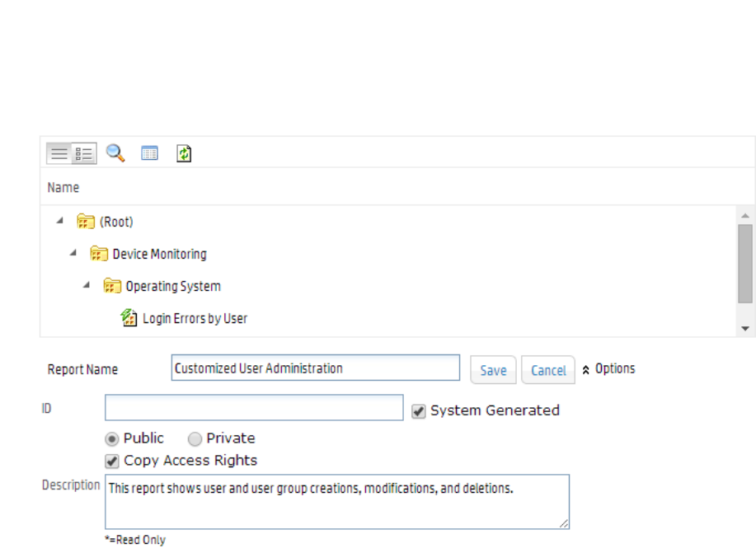Viewport: 756px width, 553px height.
Task: Switch to flat list view icon
Action: point(59,153)
